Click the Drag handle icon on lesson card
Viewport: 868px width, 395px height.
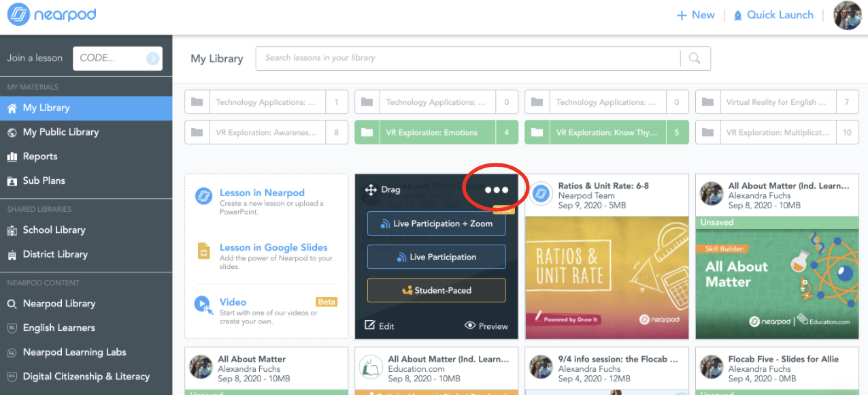pyautogui.click(x=371, y=190)
